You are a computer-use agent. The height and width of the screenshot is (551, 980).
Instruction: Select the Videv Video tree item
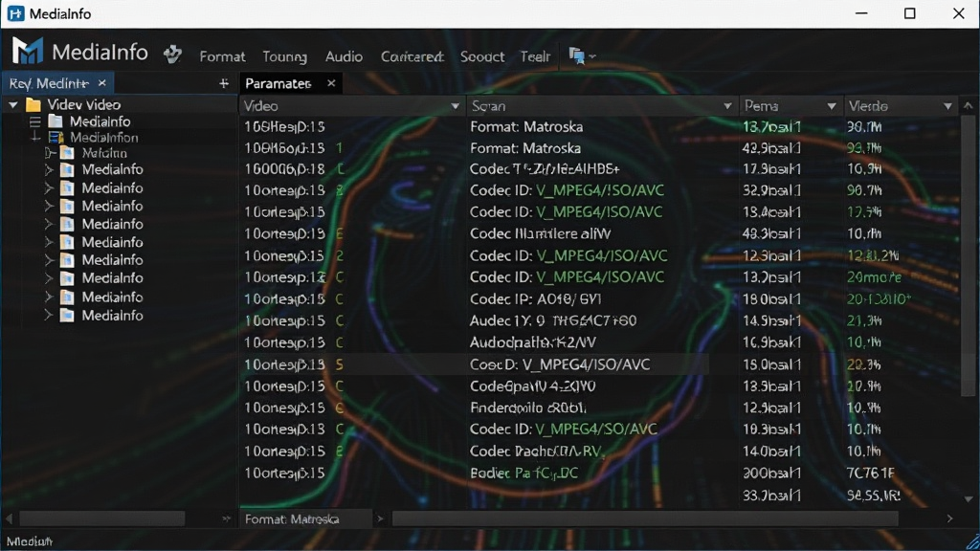[x=84, y=104]
